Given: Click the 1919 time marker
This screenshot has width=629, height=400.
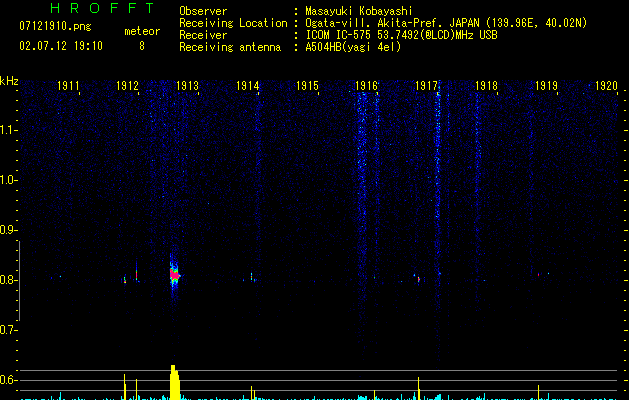Looking at the screenshot, I should coord(546,85).
